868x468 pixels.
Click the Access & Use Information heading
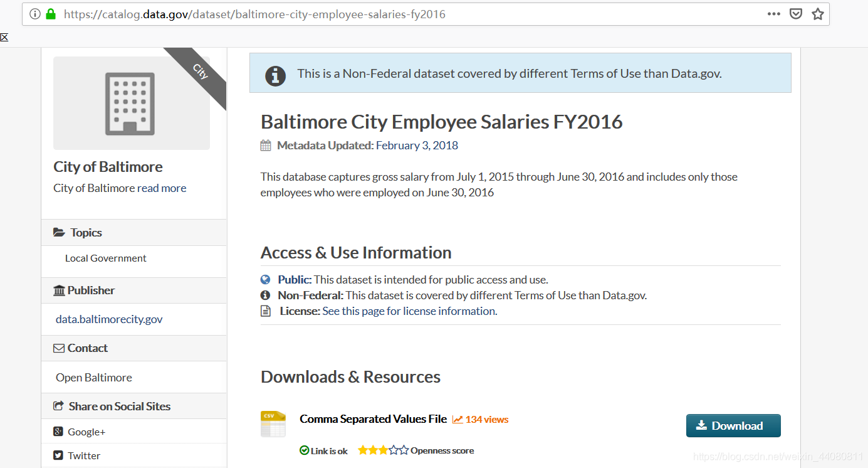(356, 253)
